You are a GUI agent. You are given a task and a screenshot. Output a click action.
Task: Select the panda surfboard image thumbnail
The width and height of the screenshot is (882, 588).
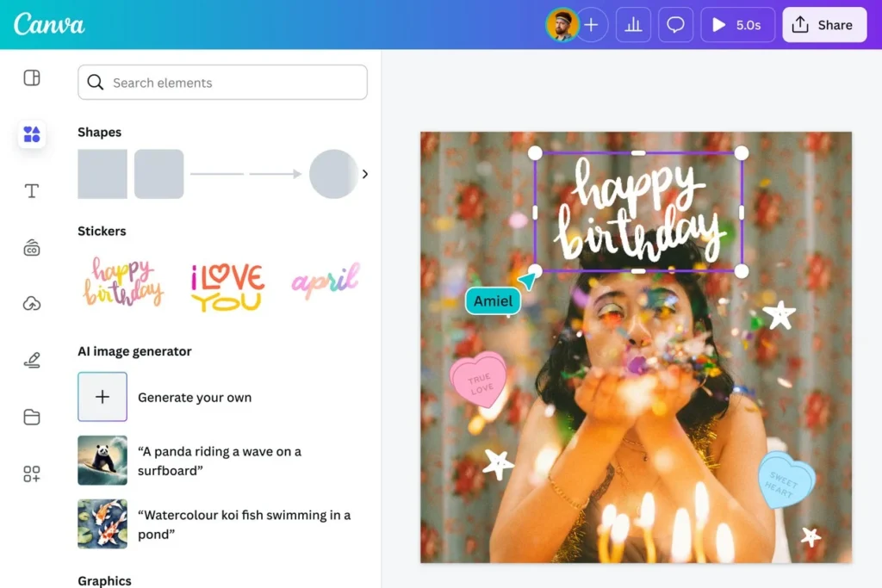tap(102, 461)
